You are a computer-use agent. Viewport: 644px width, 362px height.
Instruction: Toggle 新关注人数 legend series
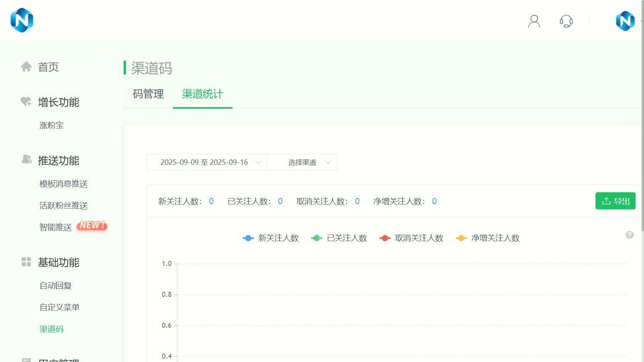(271, 238)
